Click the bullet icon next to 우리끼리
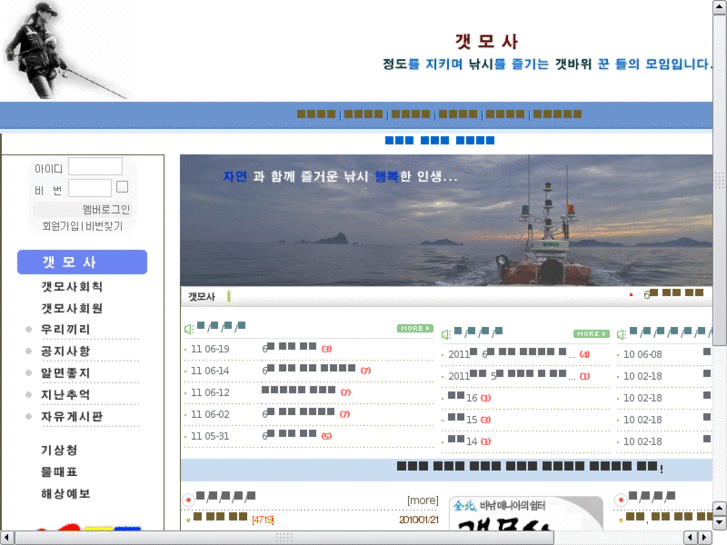This screenshot has width=727, height=545. pos(29,329)
